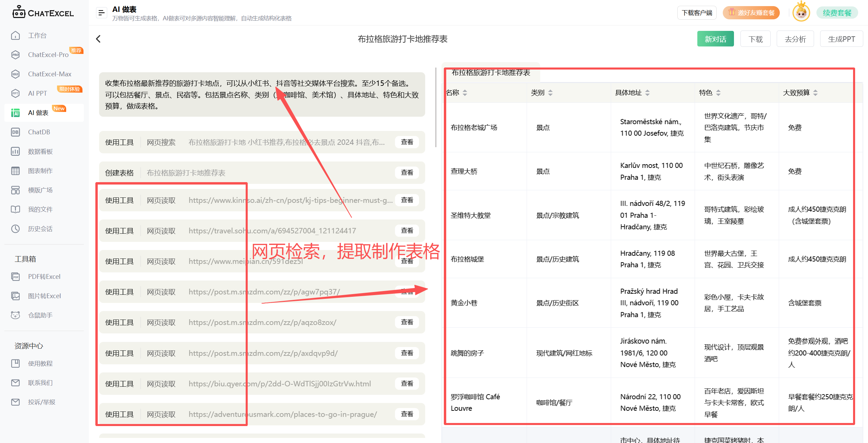Toggle the sidebar collapse menu icon
Viewport: 868px width, 443px height.
pos(101,13)
